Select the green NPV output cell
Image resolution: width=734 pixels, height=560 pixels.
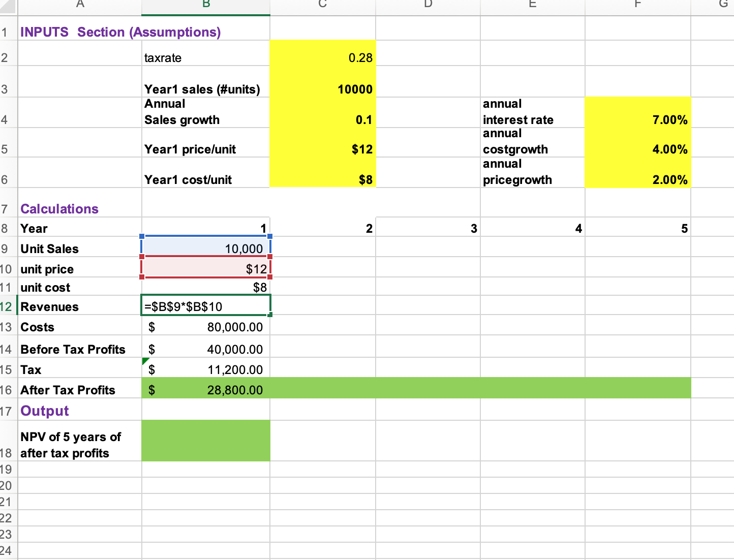[x=206, y=441]
